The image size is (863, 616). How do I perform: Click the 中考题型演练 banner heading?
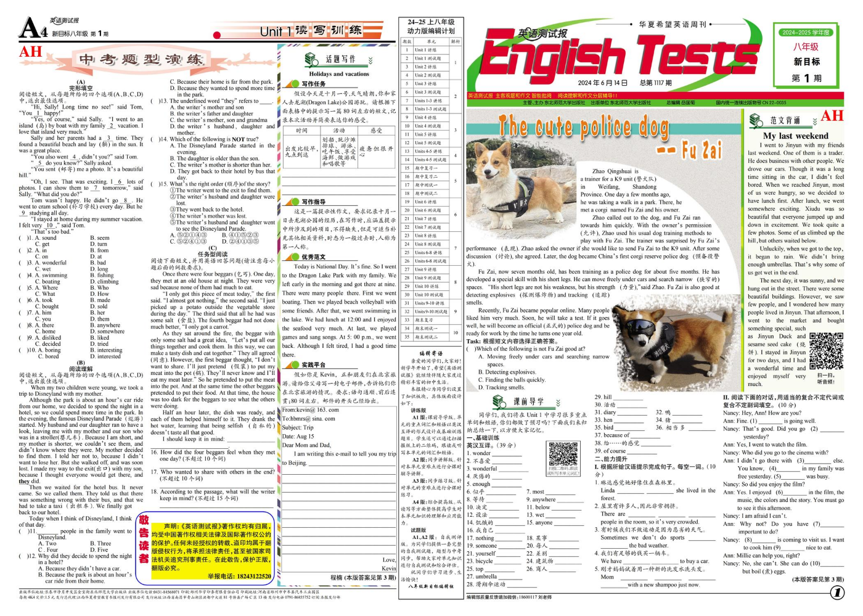(x=141, y=60)
